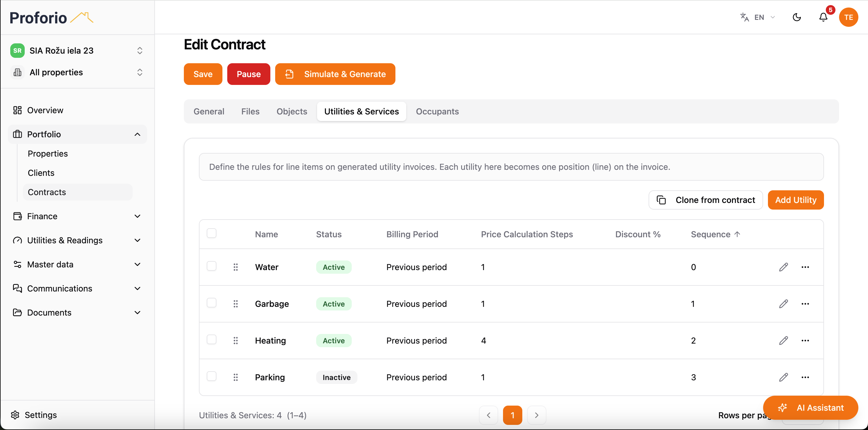Viewport: 868px width, 430px height.
Task: Click Simulate & Generate button
Action: click(335, 74)
